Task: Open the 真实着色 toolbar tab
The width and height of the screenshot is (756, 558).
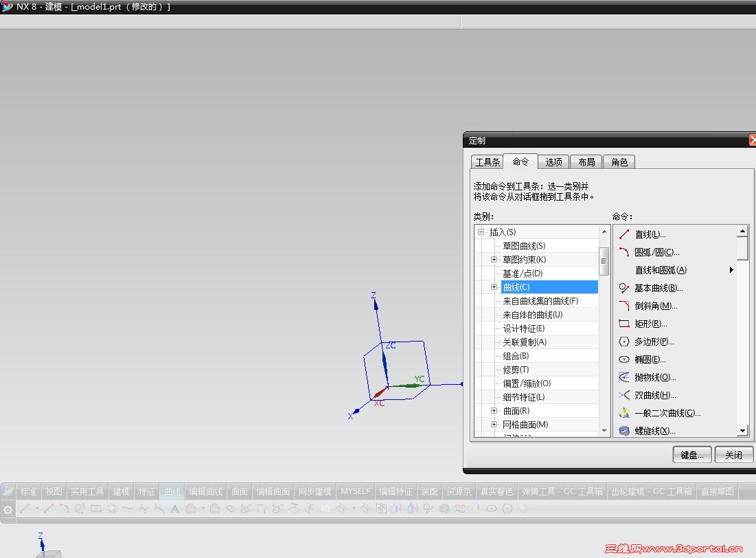Action: [496, 491]
